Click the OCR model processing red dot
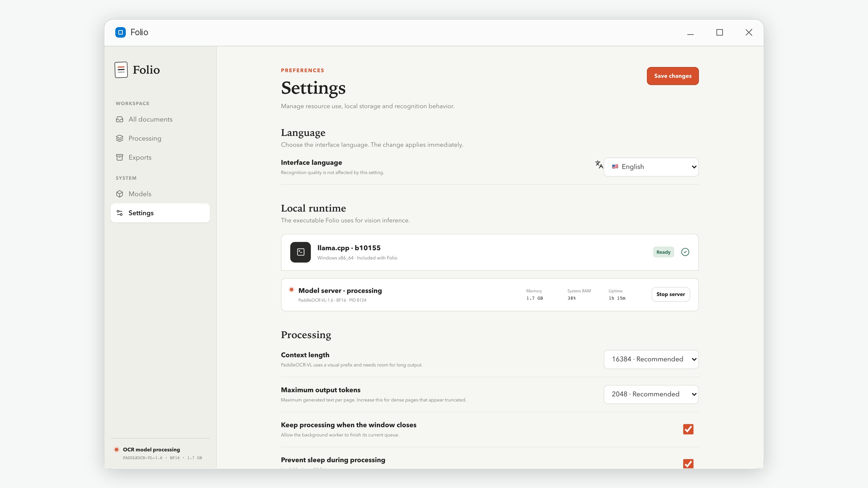Viewport: 868px width, 488px height. (116, 450)
